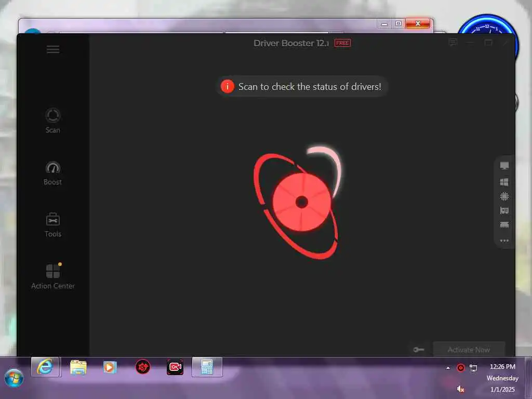Open Windows Media Player from taskbar

tap(110, 367)
